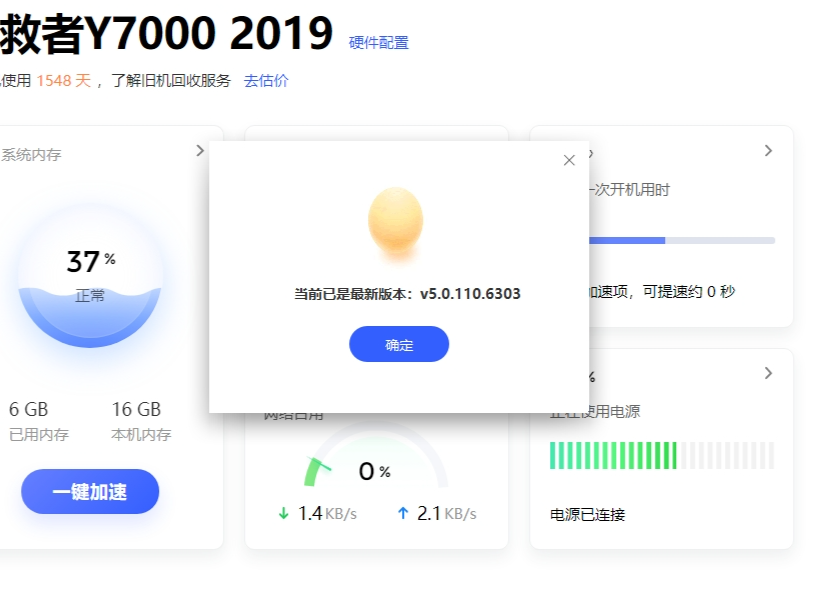Click the version text v5.0.110.6303
Screen dimensions: 837x593
coord(470,294)
